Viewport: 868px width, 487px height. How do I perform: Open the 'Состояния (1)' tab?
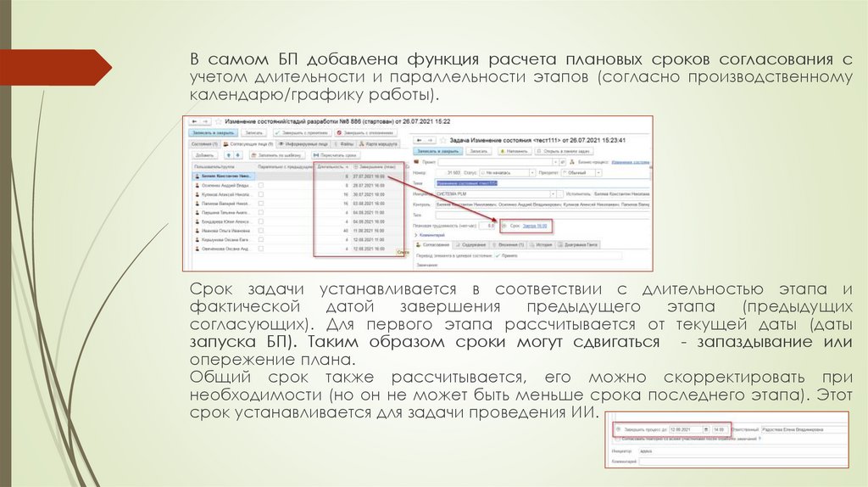(204, 144)
